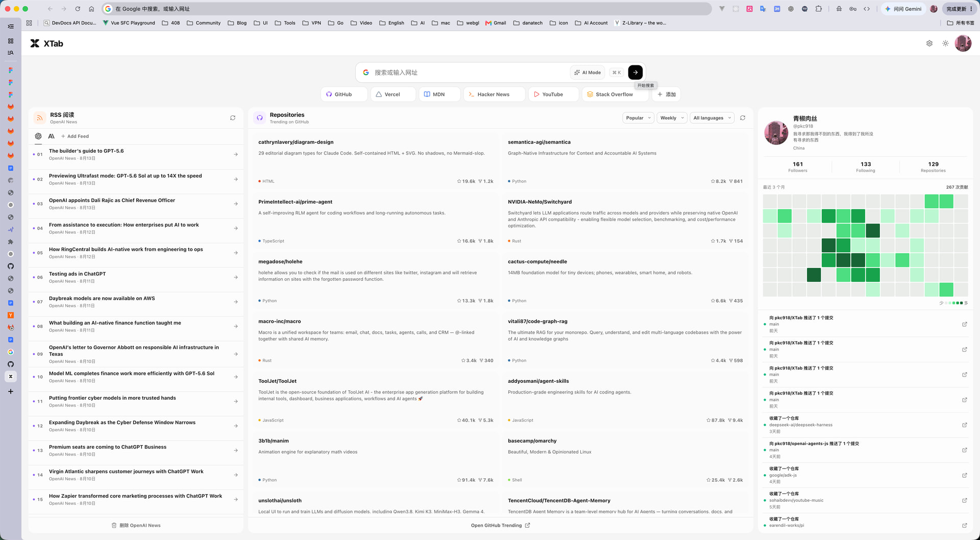Click the password key icon in toolbar
980x540 pixels.
pos(853,9)
